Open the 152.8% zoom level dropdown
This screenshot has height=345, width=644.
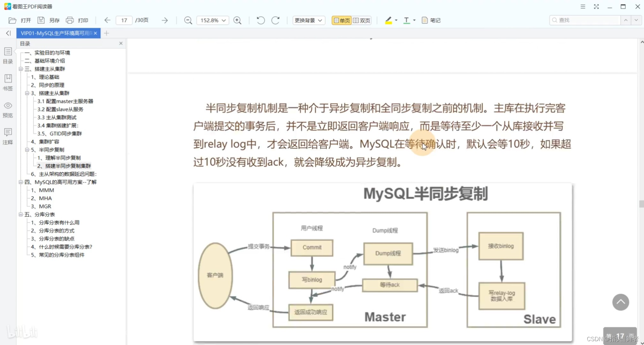[213, 20]
